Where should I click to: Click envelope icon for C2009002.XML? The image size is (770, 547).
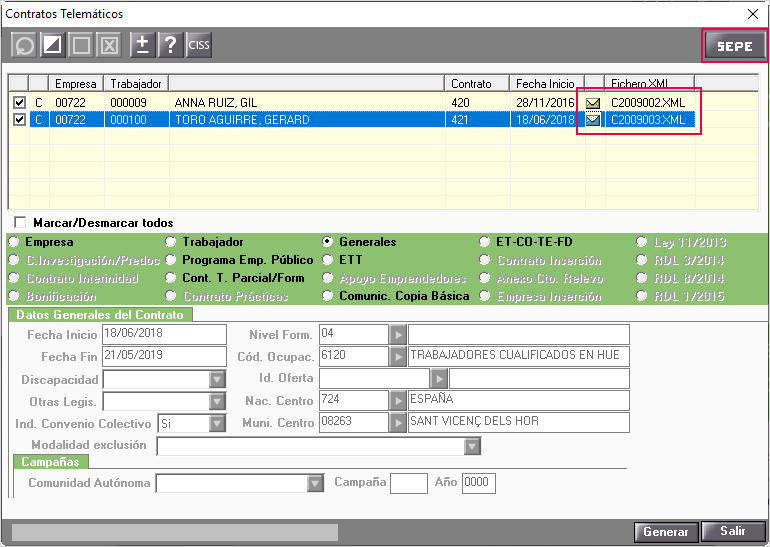[x=593, y=103]
